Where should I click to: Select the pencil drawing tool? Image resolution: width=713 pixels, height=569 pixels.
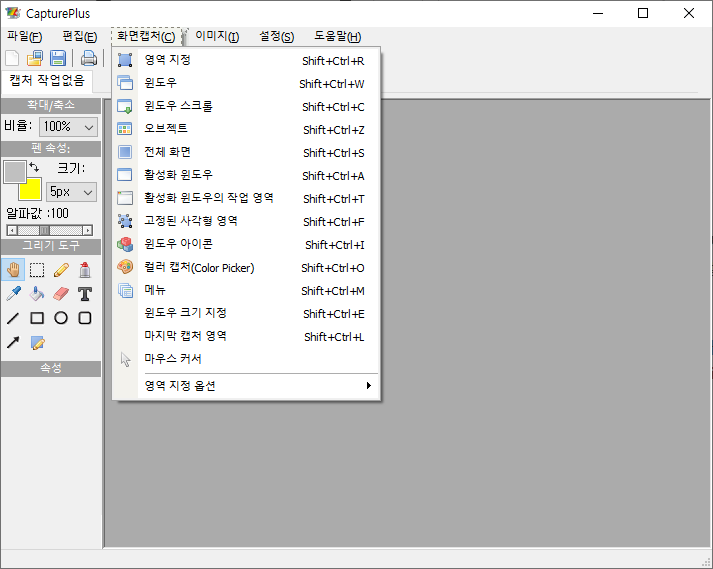tap(61, 269)
